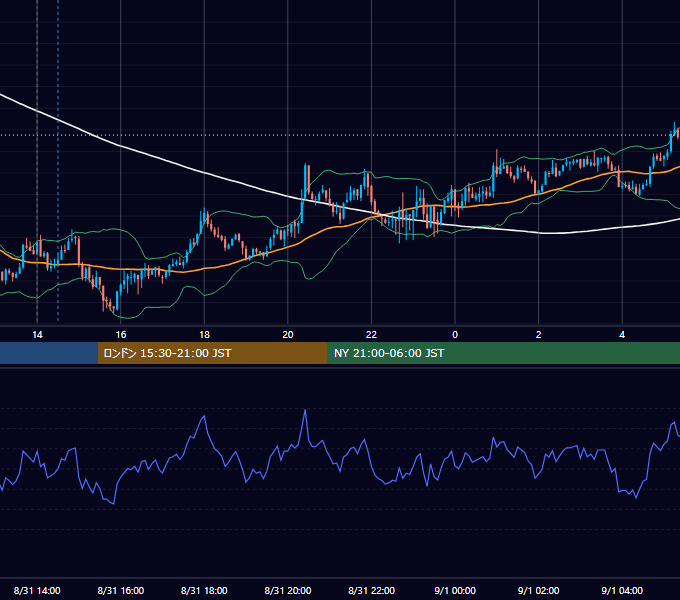This screenshot has width=680, height=600.
Task: Click the 8/31 16:00 time label
Action: [x=121, y=590]
